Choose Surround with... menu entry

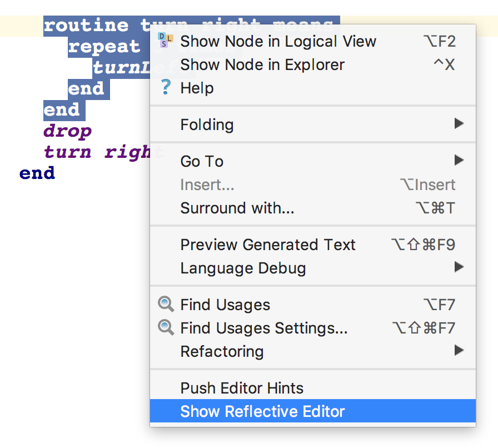[x=237, y=208]
